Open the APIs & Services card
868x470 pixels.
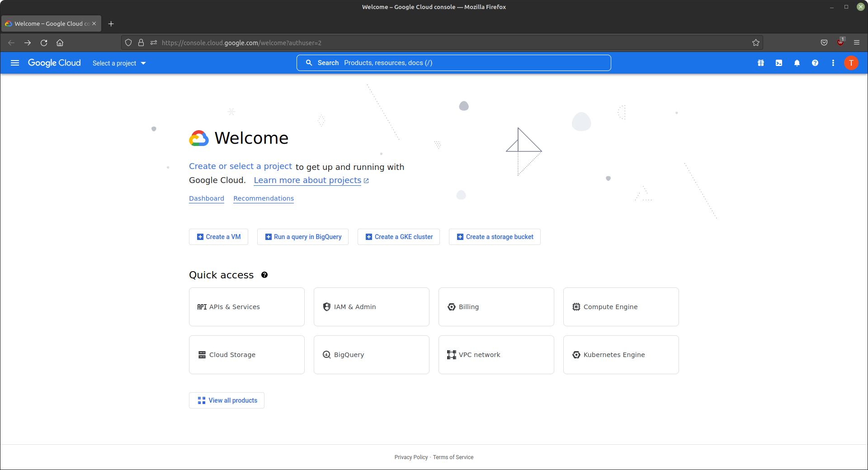247,307
